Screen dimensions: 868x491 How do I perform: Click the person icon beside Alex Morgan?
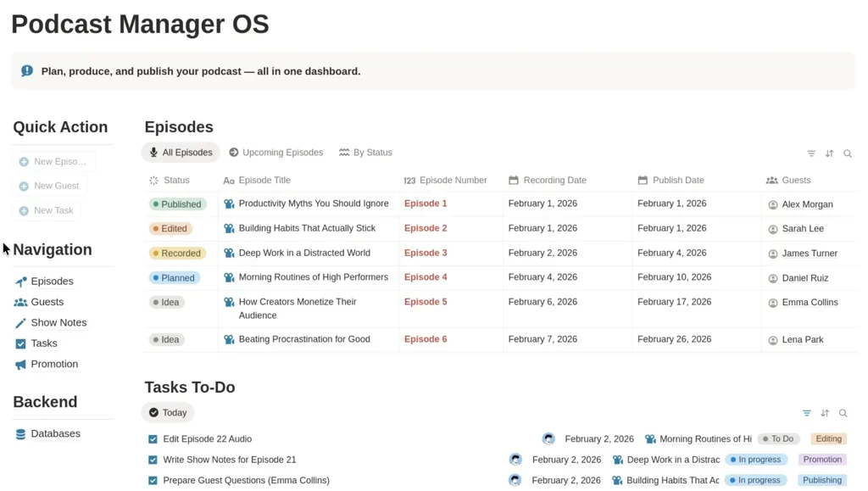pos(773,205)
